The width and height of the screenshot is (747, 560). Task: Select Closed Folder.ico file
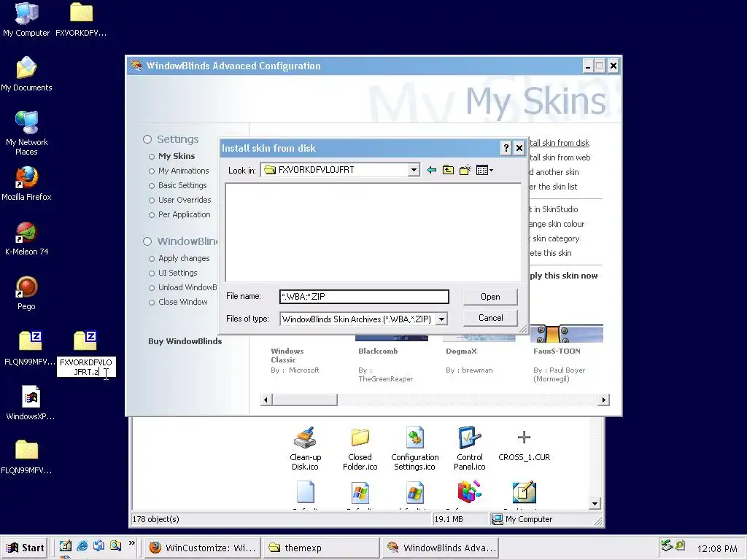360,448
